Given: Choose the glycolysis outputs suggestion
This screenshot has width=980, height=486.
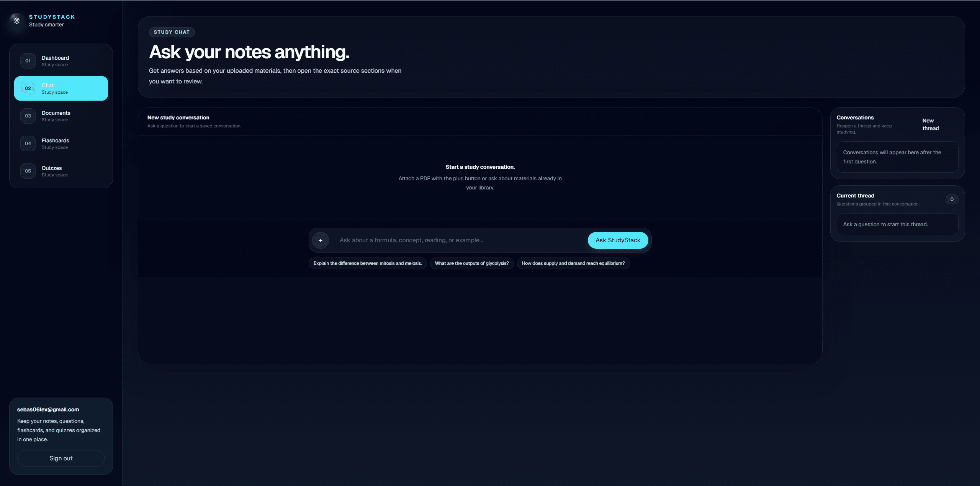Looking at the screenshot, I should pos(472,263).
